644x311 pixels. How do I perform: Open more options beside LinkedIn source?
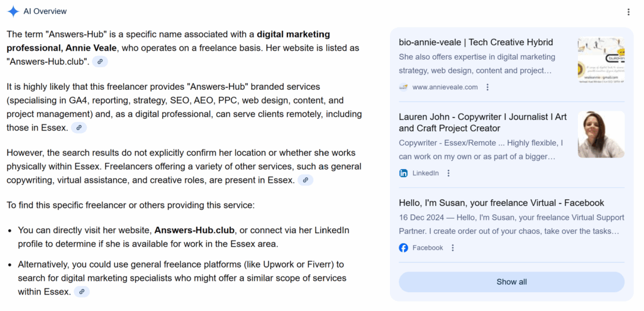[x=448, y=173]
